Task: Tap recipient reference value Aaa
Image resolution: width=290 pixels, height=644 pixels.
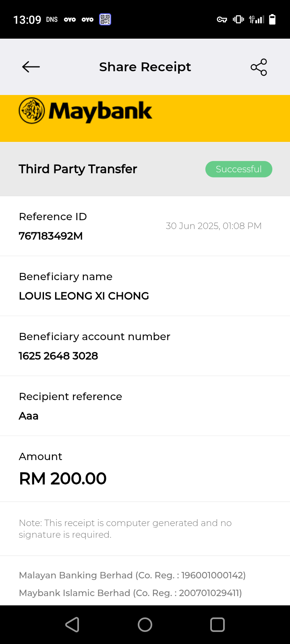Action: 29,416
